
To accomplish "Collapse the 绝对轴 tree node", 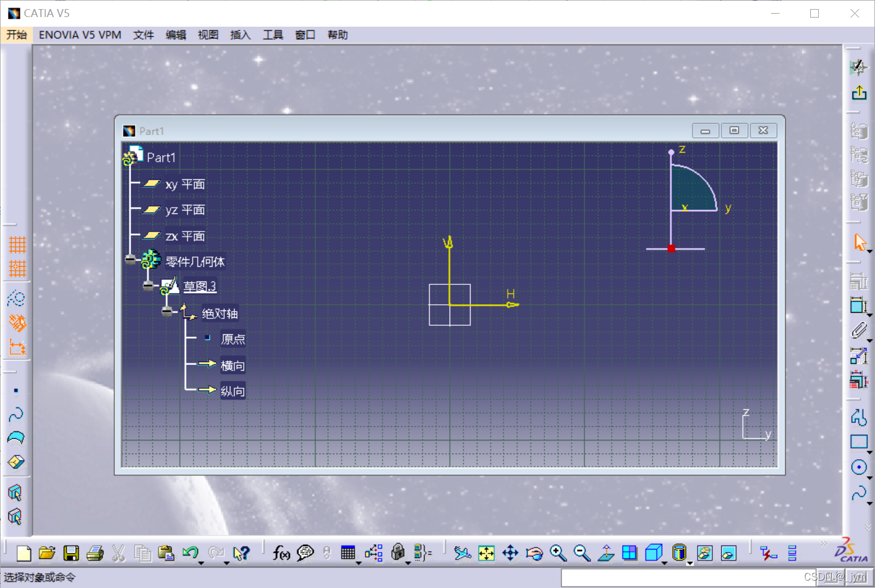I will (166, 312).
